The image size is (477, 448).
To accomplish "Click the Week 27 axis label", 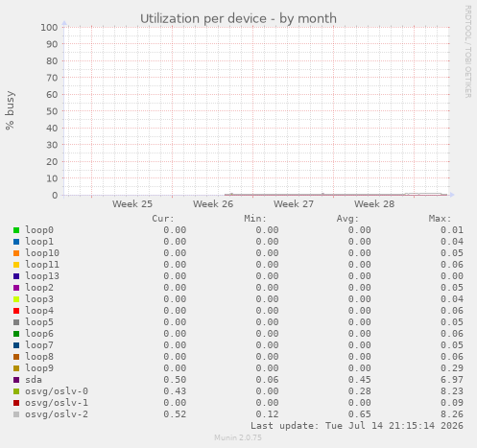I will 294,204.
